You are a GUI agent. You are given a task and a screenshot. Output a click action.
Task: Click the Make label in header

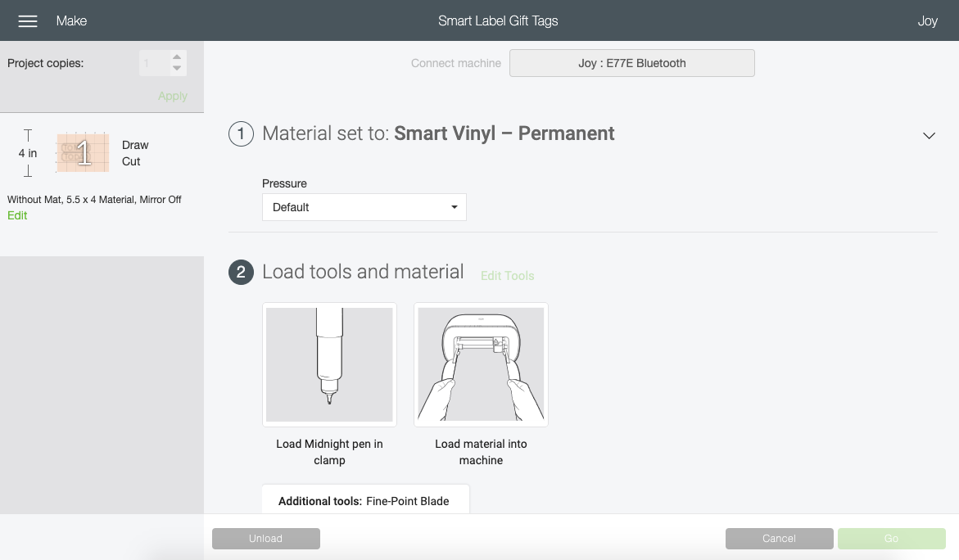(x=71, y=21)
